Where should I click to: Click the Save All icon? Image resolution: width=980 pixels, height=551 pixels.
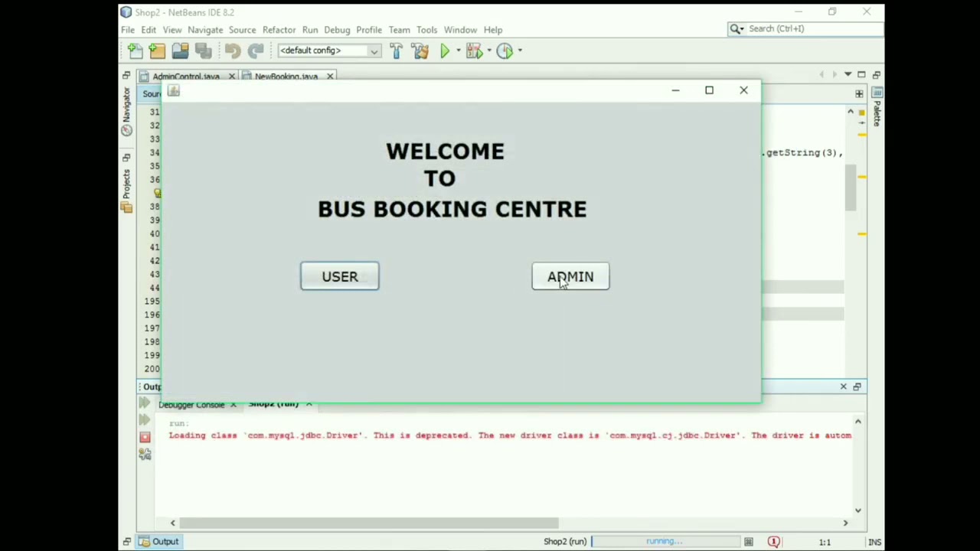pos(203,51)
